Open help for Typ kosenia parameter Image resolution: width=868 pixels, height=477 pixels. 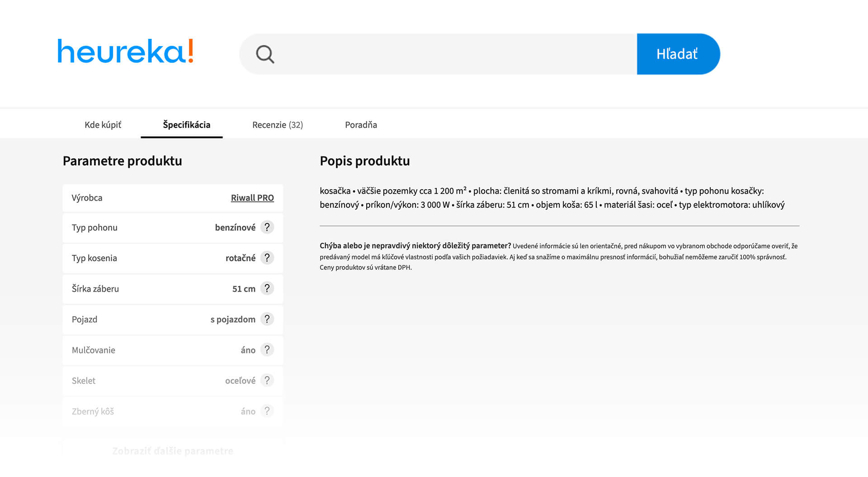point(267,258)
